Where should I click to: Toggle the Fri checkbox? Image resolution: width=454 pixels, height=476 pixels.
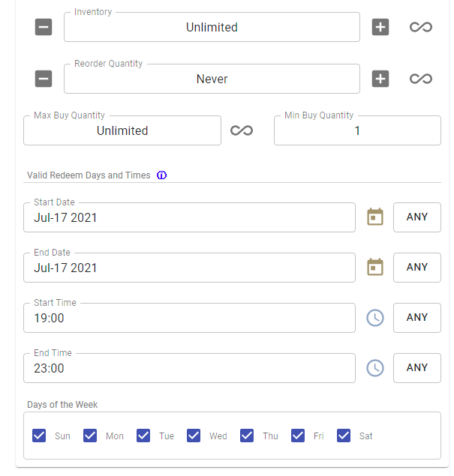coord(298,436)
